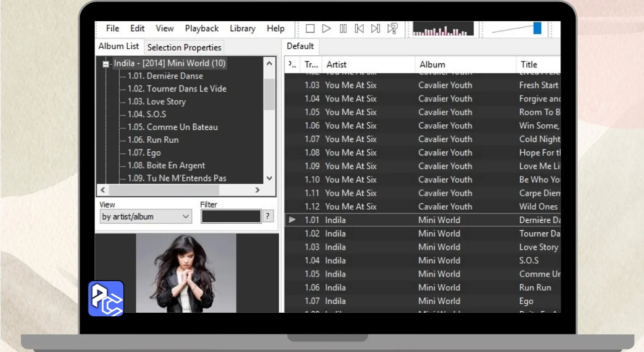The height and width of the screenshot is (352, 644).
Task: Skip to the next track
Action: pyautogui.click(x=375, y=29)
